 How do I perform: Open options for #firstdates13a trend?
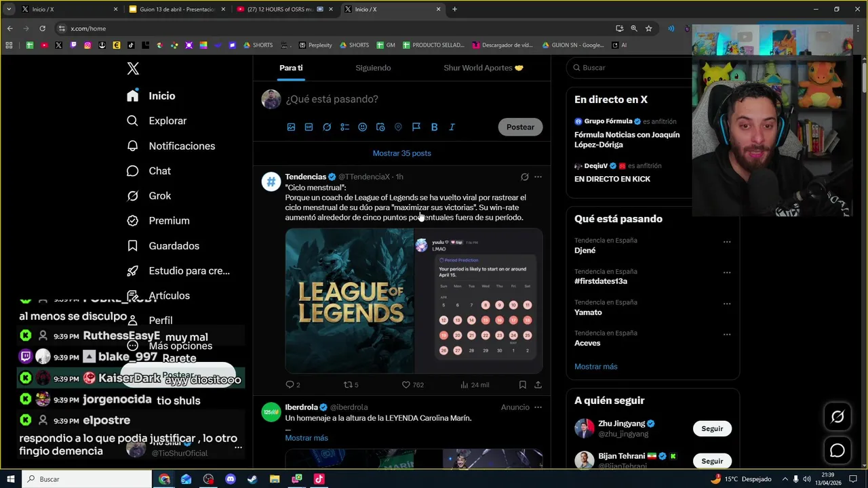pyautogui.click(x=727, y=272)
